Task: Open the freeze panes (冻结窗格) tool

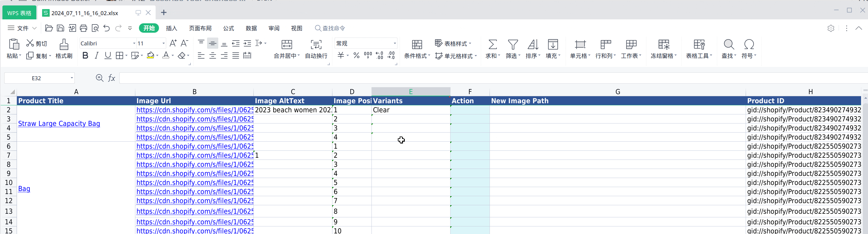Action: pyautogui.click(x=663, y=45)
